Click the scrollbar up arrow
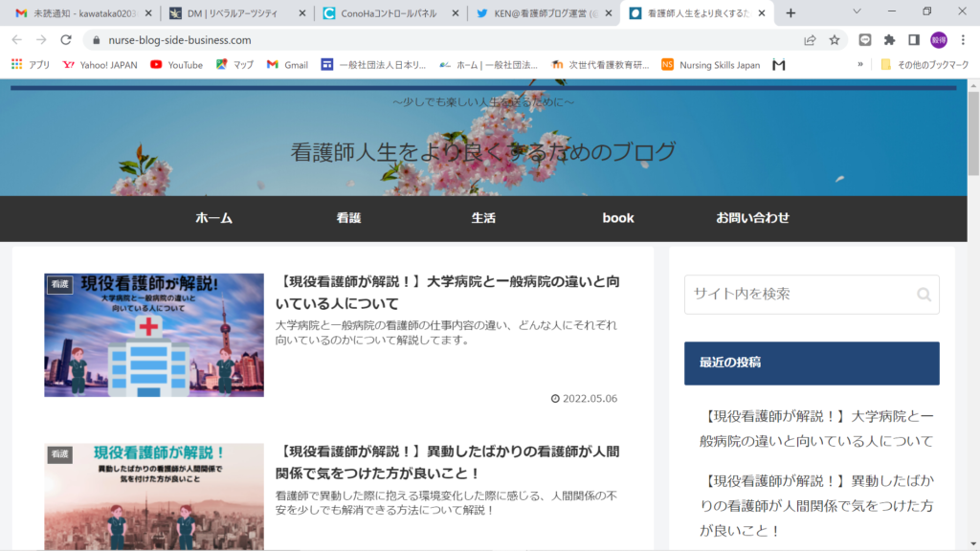Image resolution: width=980 pixels, height=551 pixels. click(x=973, y=85)
